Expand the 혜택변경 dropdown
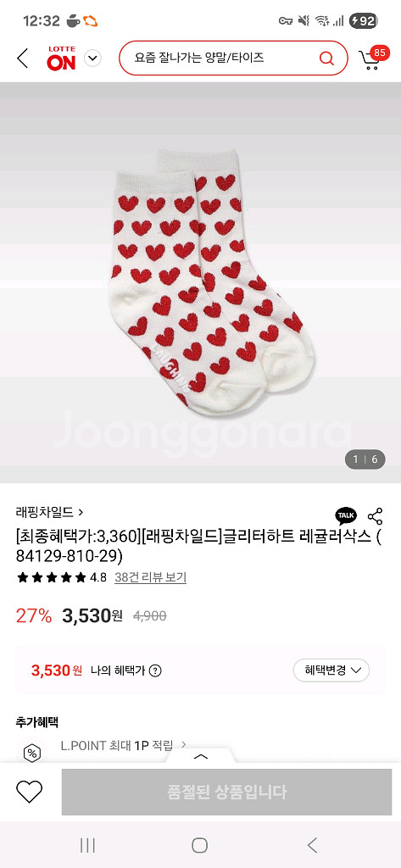This screenshot has width=401, height=868. [331, 670]
